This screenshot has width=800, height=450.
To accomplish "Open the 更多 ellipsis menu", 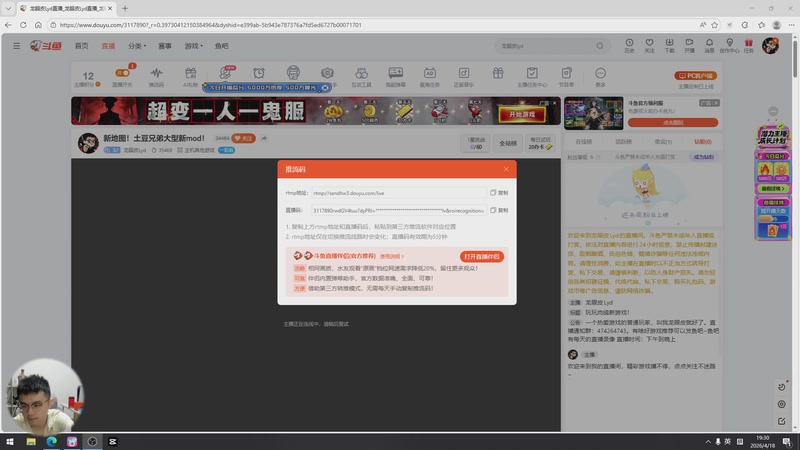I will pos(600,76).
